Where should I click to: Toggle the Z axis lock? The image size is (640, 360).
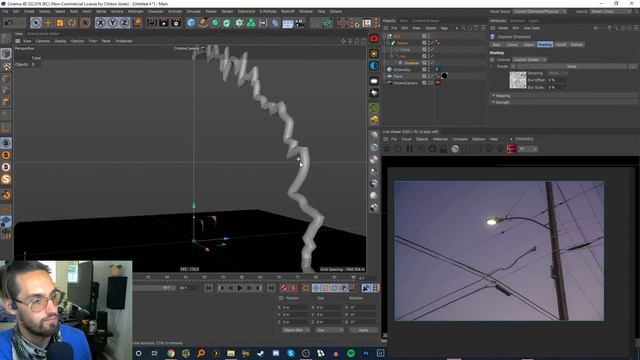pyautogui.click(x=124, y=23)
